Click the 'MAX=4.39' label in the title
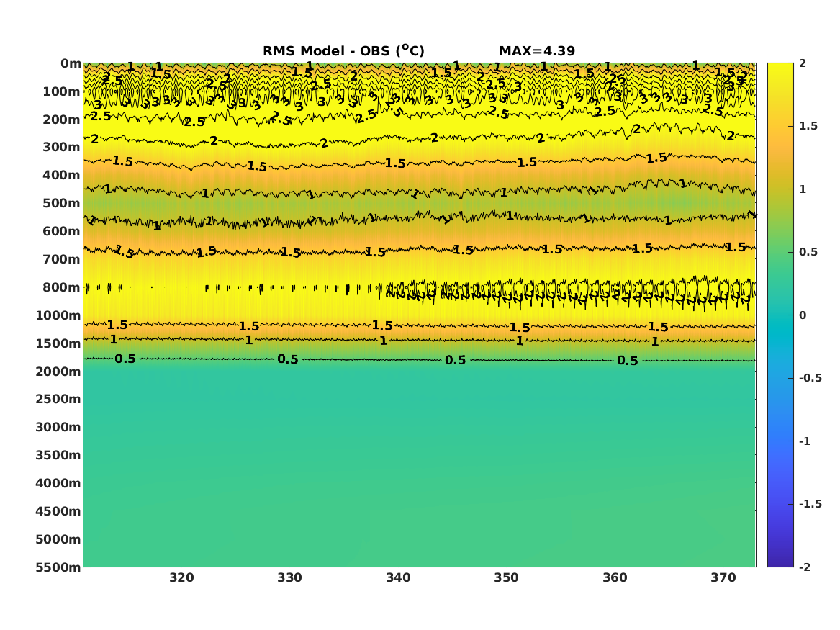The height and width of the screenshot is (630, 840). click(537, 51)
